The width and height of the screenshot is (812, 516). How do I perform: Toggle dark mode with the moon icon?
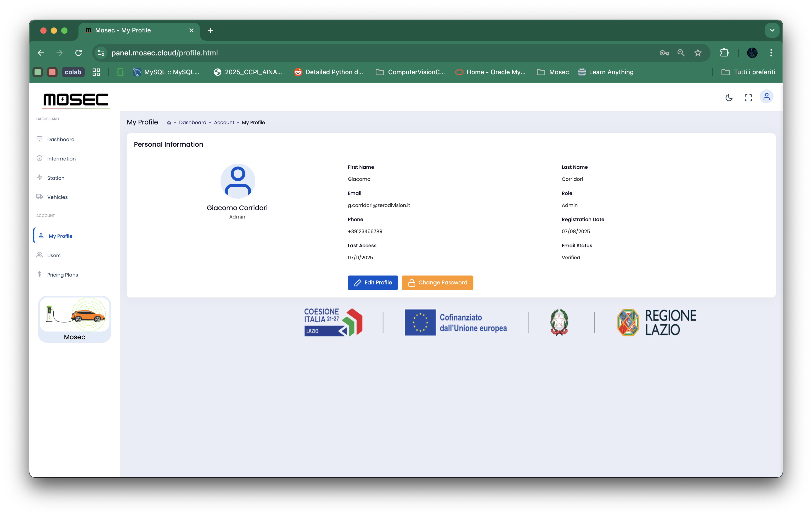point(729,98)
